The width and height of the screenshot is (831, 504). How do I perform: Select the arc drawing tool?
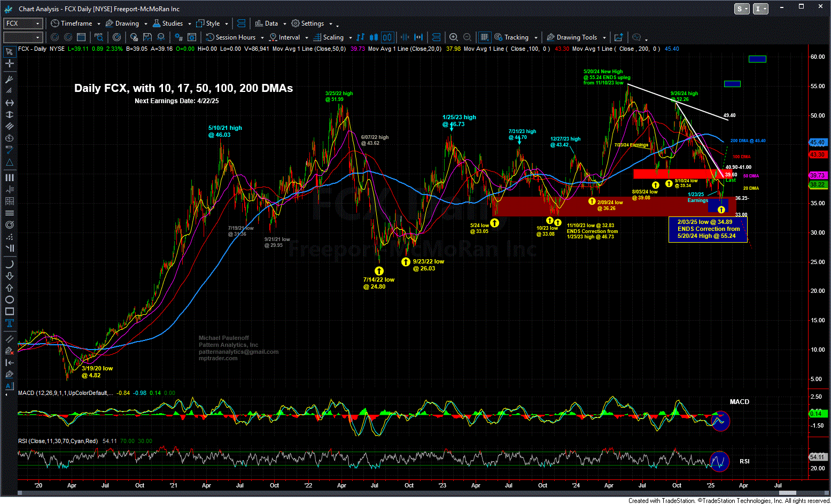click(x=9, y=264)
